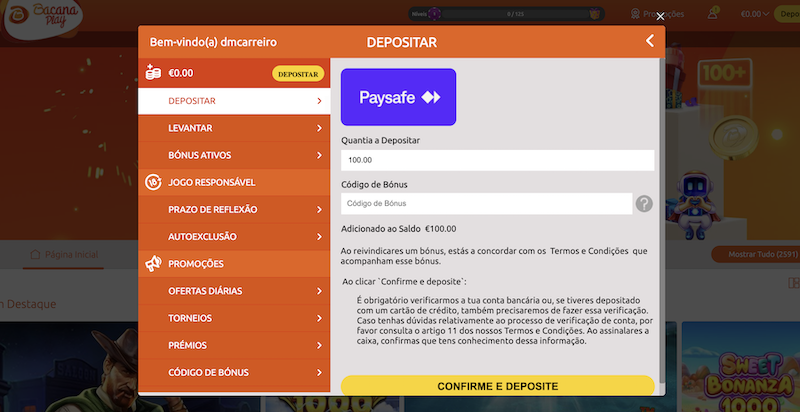
Task: Close the deposit dialog with X
Action: point(660,16)
